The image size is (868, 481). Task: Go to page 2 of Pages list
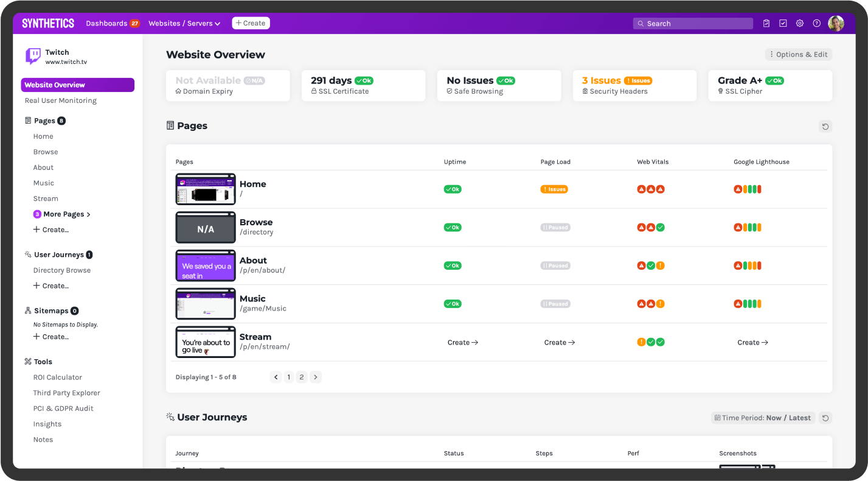pyautogui.click(x=302, y=377)
